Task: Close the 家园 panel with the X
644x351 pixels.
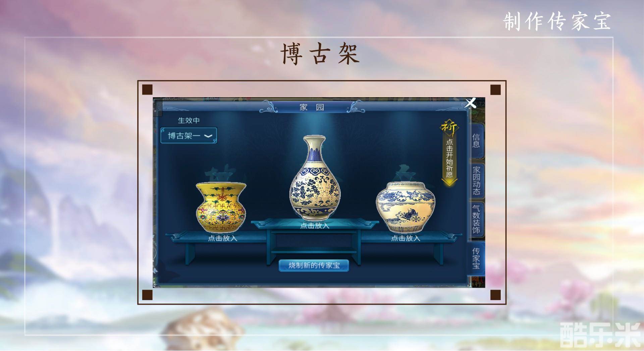Action: [470, 103]
